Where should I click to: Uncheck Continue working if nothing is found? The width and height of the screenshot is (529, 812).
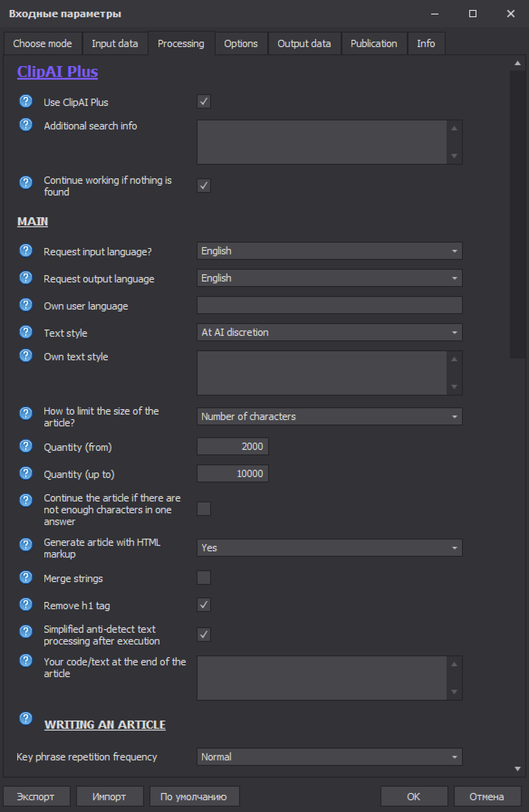(x=204, y=186)
